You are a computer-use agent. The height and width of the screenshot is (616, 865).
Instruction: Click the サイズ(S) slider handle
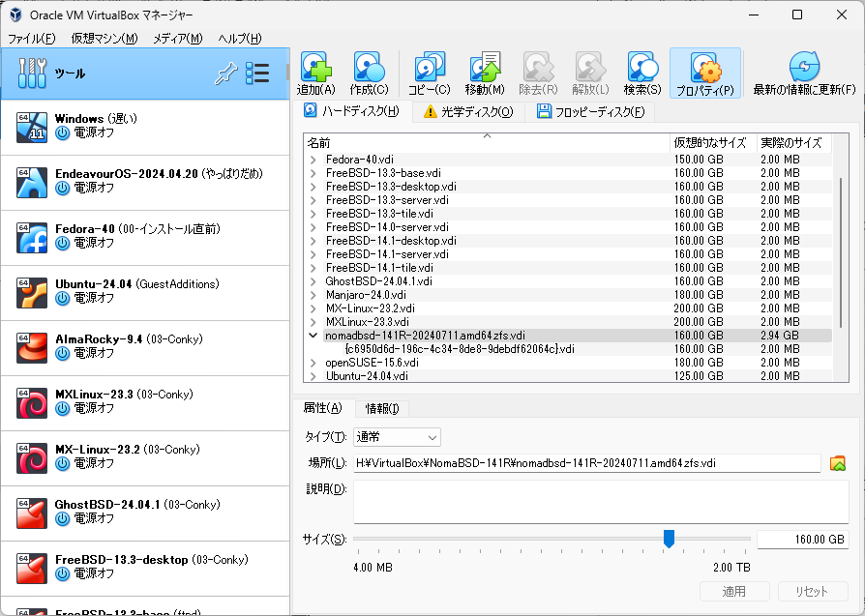(669, 539)
